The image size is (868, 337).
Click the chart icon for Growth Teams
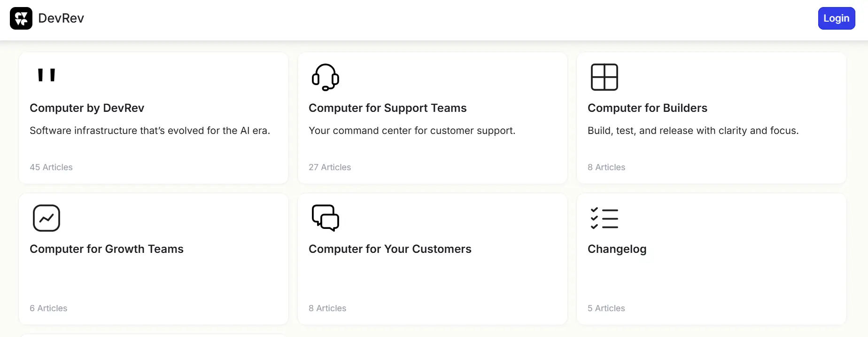tap(46, 218)
